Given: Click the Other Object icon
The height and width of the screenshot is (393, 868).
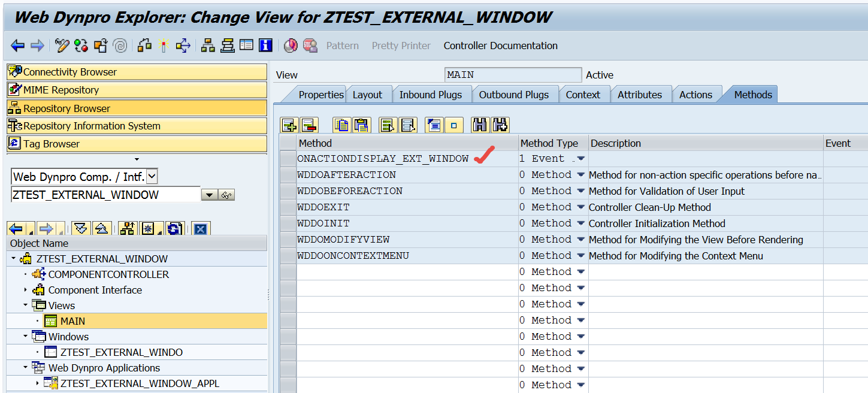Looking at the screenshot, I should [101, 46].
